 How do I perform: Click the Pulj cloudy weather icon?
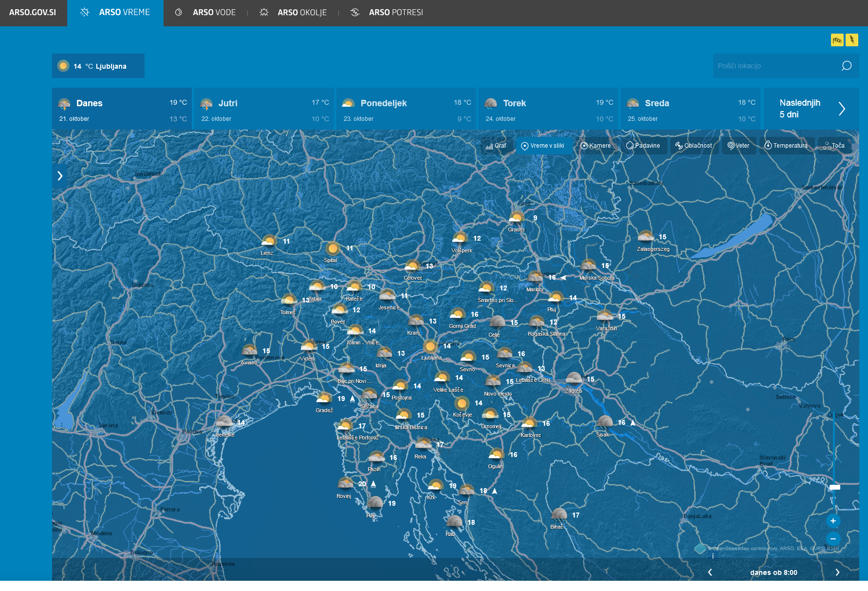coord(375,503)
